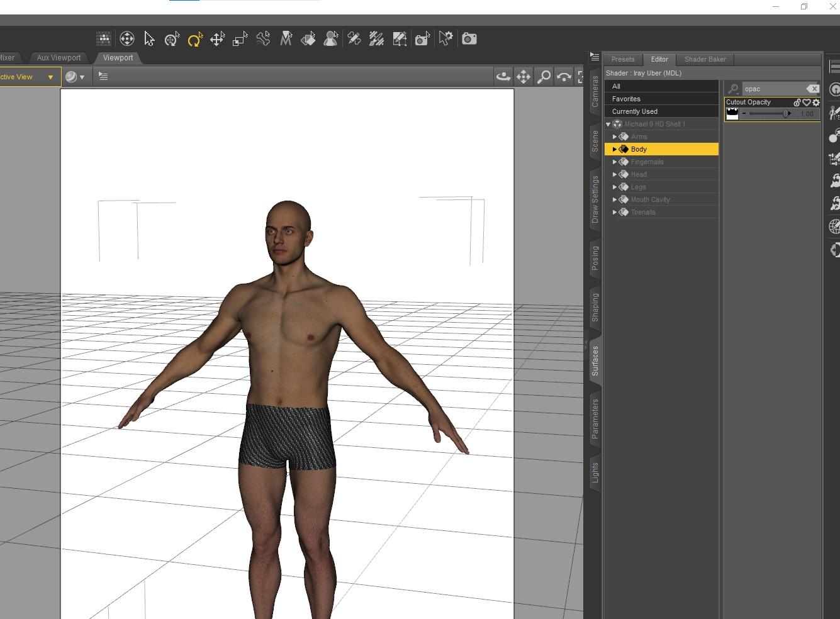Click the Render camera icon
Viewport: 840px width, 619px height.
[x=469, y=39]
